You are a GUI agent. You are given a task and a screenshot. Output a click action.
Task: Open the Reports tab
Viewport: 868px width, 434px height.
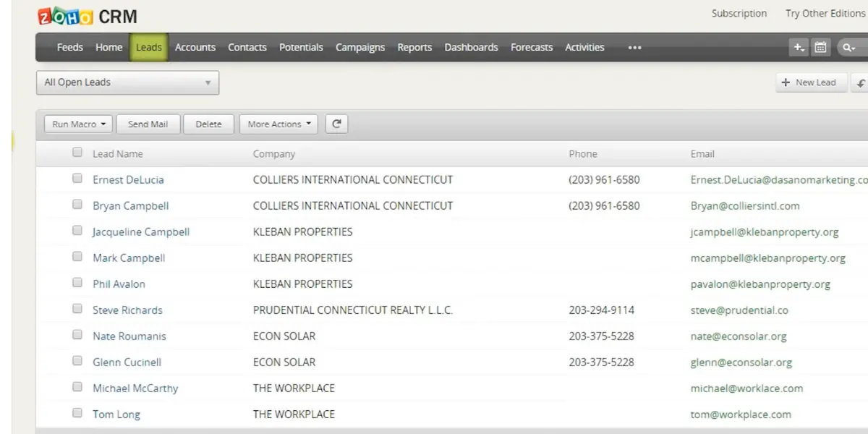414,48
